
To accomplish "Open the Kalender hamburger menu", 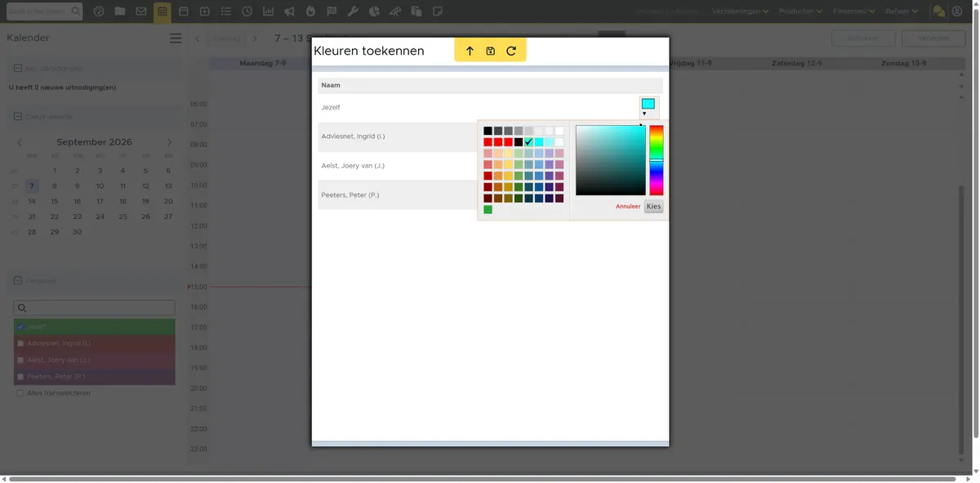I will click(176, 38).
